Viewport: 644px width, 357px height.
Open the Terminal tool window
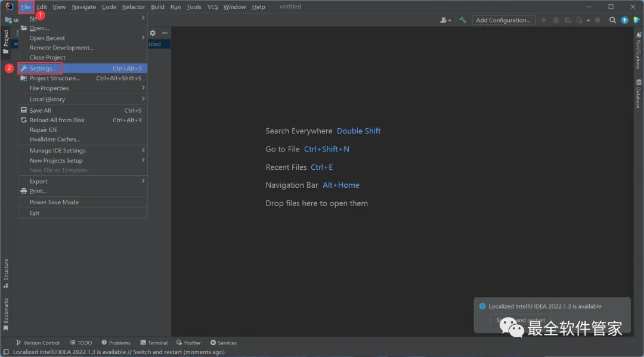pyautogui.click(x=154, y=343)
